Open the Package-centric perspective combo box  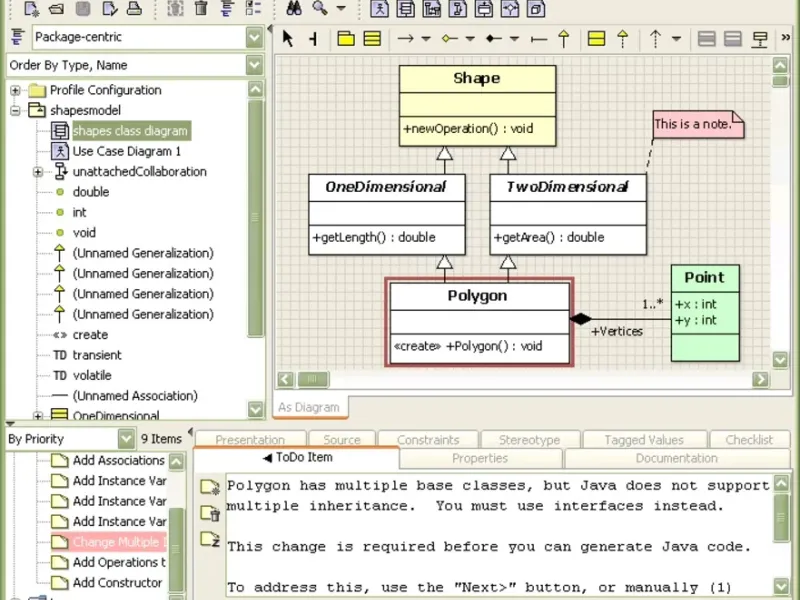pos(148,37)
